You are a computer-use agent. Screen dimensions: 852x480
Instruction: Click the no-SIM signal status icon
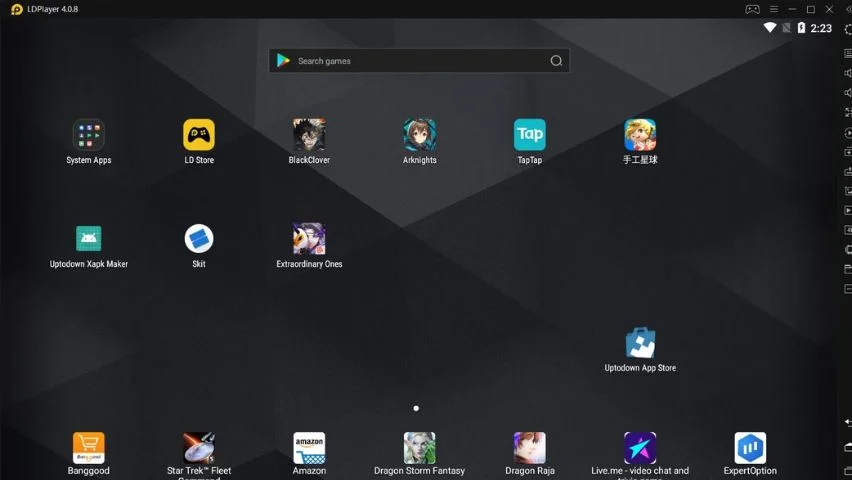[x=786, y=28]
